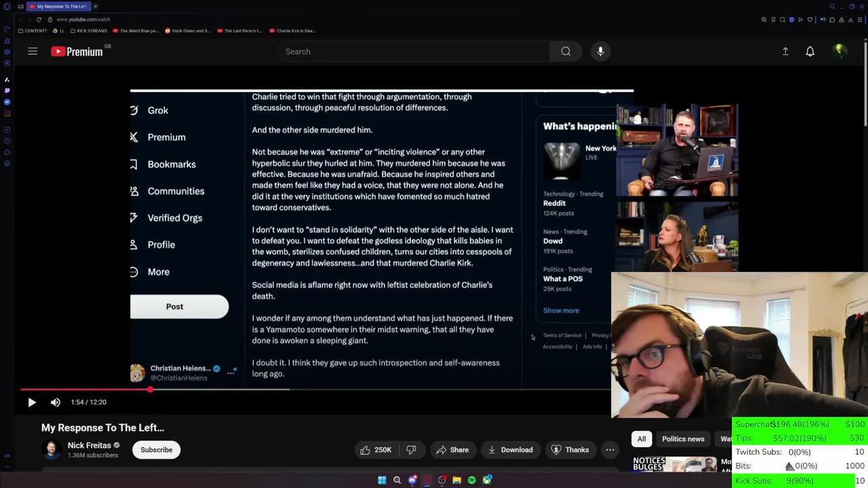Open the Xbox app from taskbar
This screenshot has height=488, width=868.
click(x=487, y=480)
